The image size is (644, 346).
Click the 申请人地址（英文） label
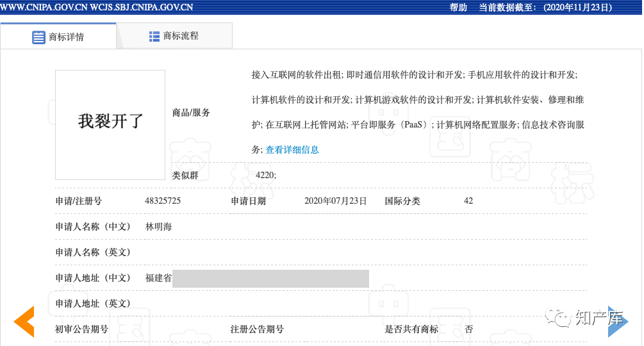[x=93, y=303]
